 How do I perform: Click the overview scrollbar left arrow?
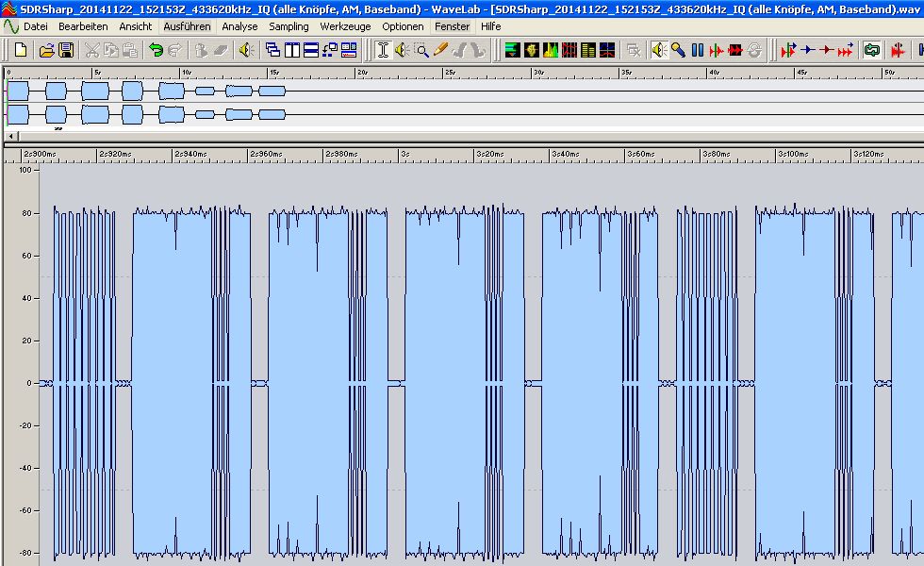coord(9,137)
